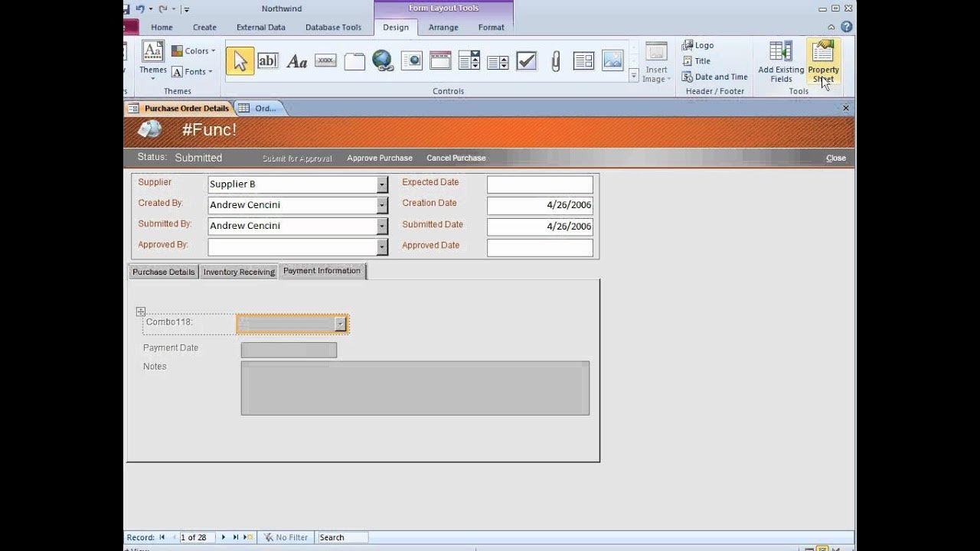
Task: Pick the Subform/Subreport control
Action: pyautogui.click(x=584, y=61)
